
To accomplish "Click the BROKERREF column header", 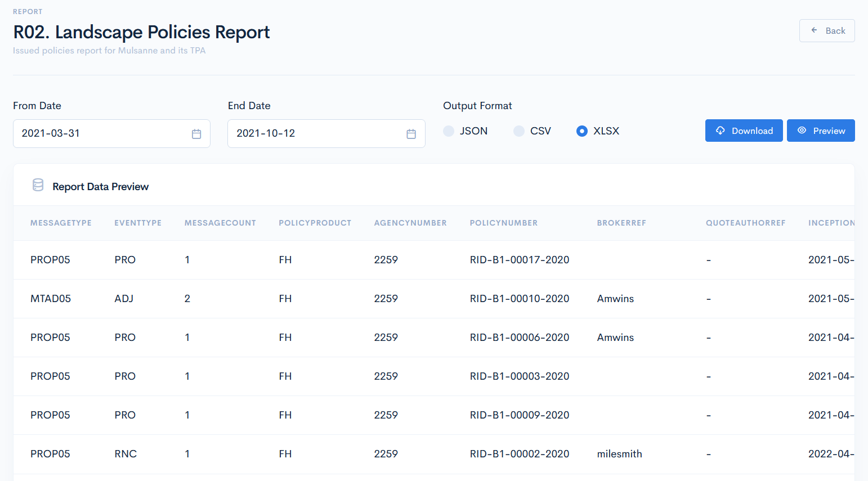I will (621, 223).
